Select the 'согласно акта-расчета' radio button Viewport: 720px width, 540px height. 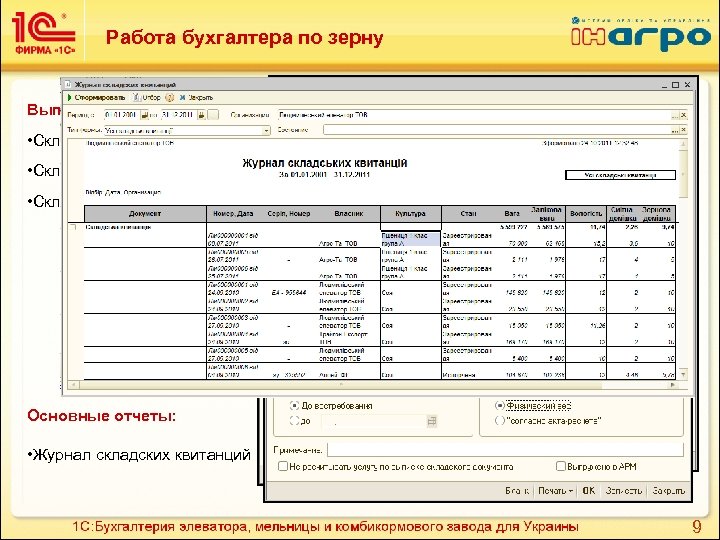click(500, 421)
